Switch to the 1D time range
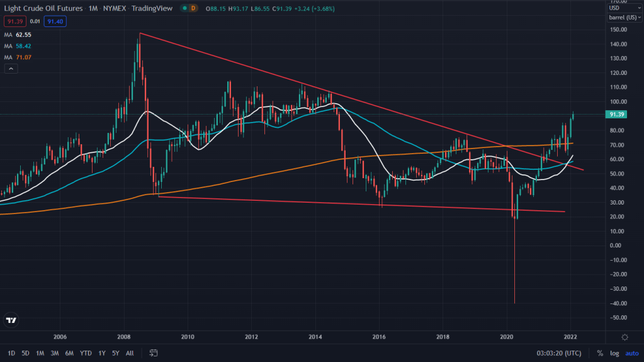This screenshot has width=644, height=362. [12, 353]
